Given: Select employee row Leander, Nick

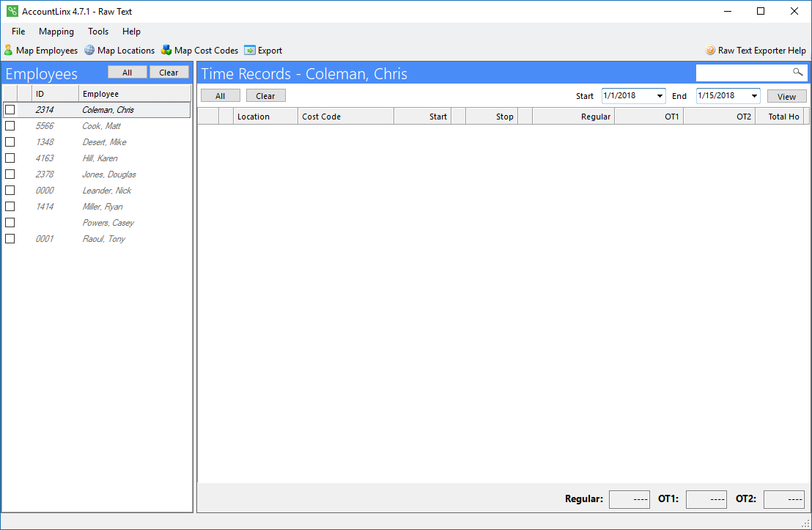Looking at the screenshot, I should coord(97,190).
